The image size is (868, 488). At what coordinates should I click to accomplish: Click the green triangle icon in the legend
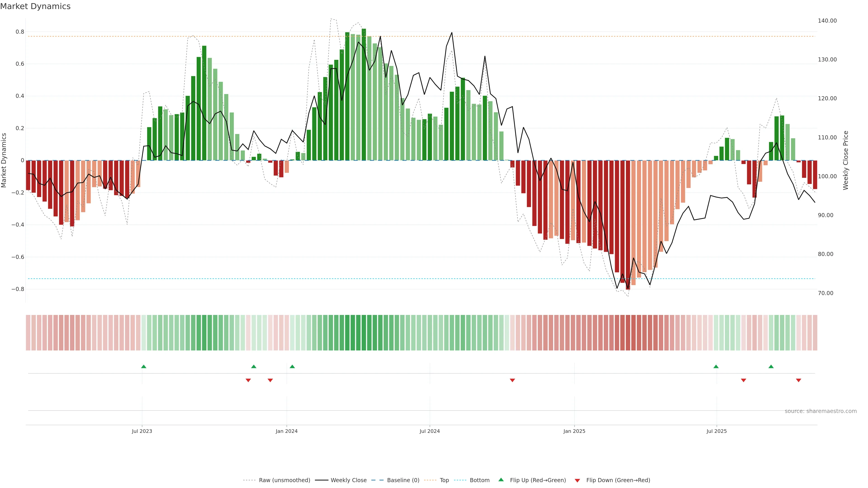click(501, 480)
